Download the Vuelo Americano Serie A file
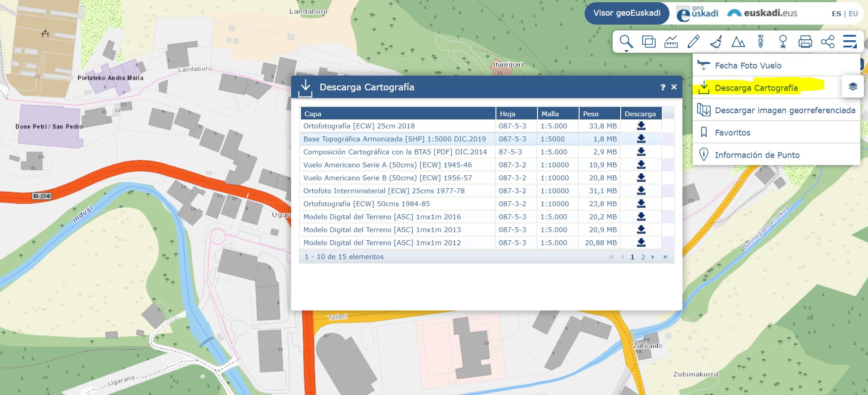The image size is (868, 395). [x=641, y=165]
